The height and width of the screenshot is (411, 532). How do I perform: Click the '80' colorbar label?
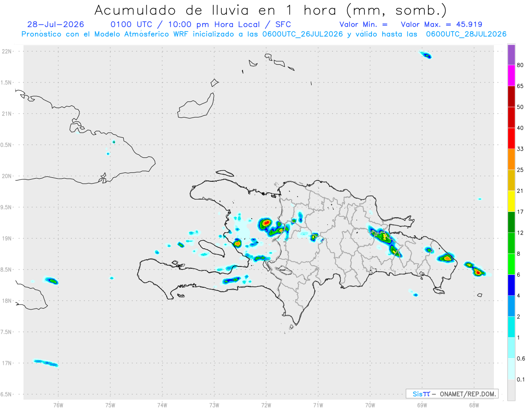520,65
